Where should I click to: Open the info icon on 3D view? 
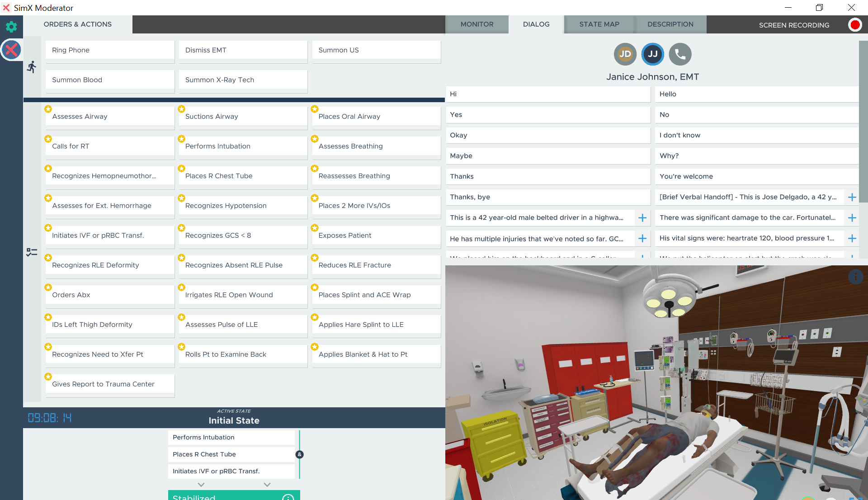click(855, 277)
